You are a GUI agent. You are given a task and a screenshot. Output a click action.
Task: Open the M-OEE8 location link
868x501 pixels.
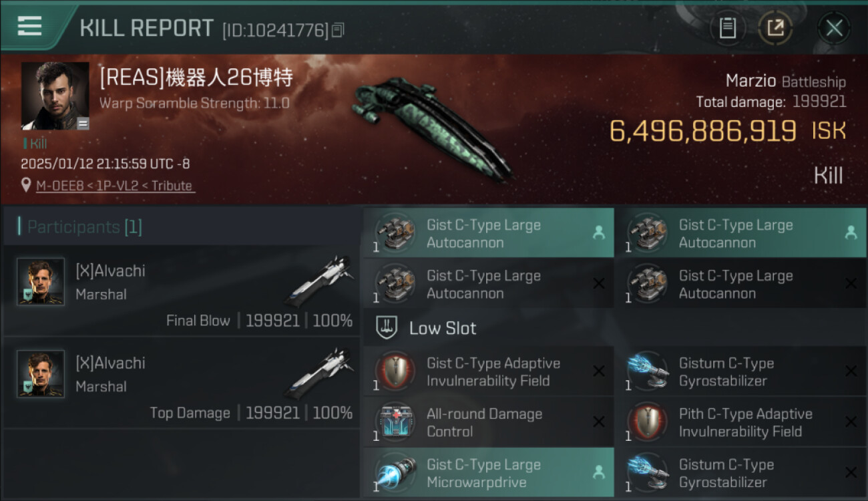115,186
